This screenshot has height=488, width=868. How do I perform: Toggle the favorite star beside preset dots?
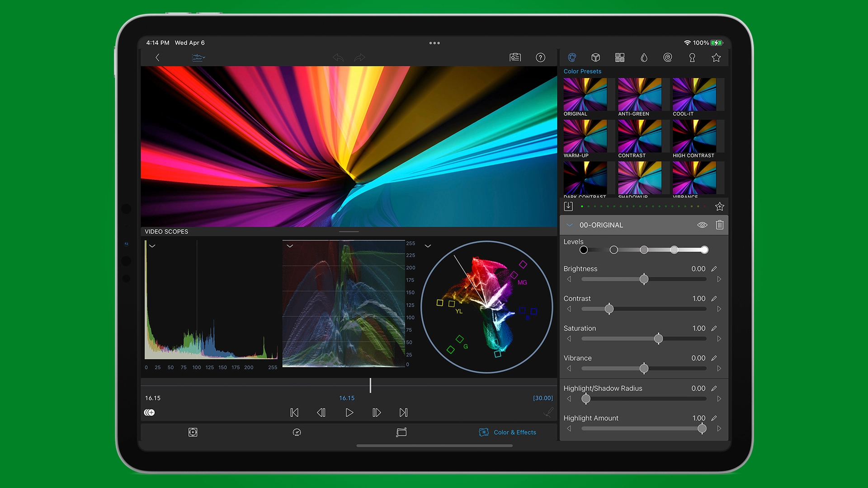[x=720, y=206]
